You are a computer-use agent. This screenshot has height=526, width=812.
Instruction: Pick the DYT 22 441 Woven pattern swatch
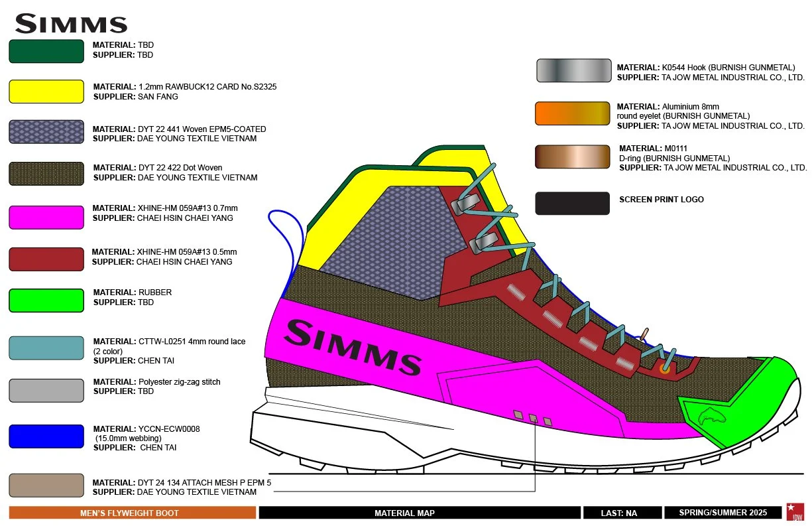[x=46, y=132]
